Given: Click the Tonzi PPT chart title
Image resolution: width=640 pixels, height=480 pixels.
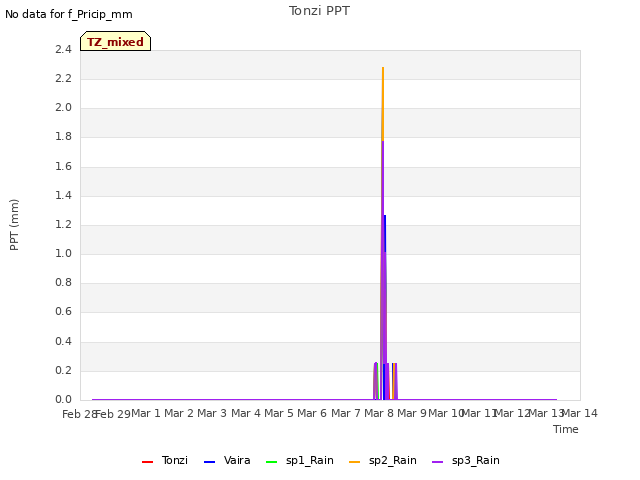Looking at the screenshot, I should pos(319,11).
